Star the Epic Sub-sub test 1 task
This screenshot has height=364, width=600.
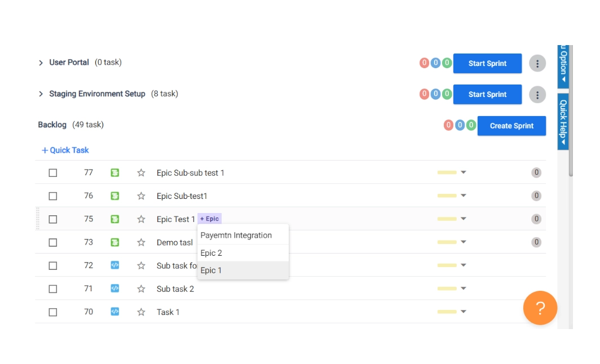[141, 173]
